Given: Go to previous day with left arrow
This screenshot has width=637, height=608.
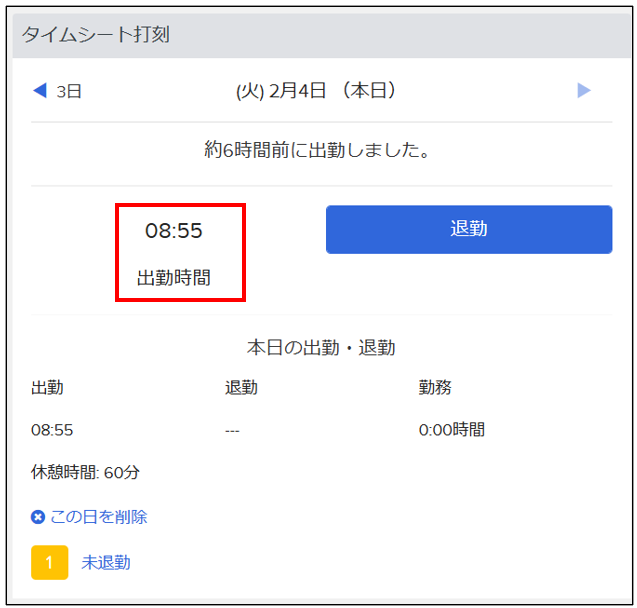Looking at the screenshot, I should pos(40,91).
